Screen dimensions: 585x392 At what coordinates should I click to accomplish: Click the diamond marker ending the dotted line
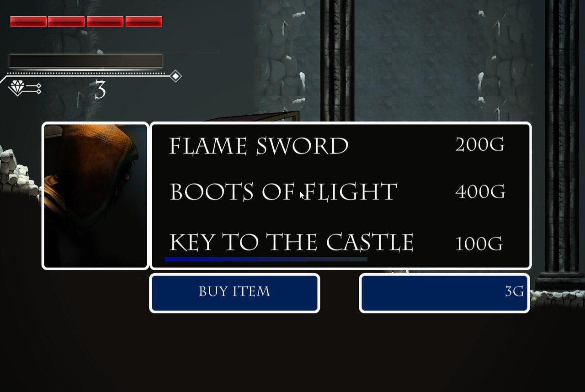tap(175, 76)
